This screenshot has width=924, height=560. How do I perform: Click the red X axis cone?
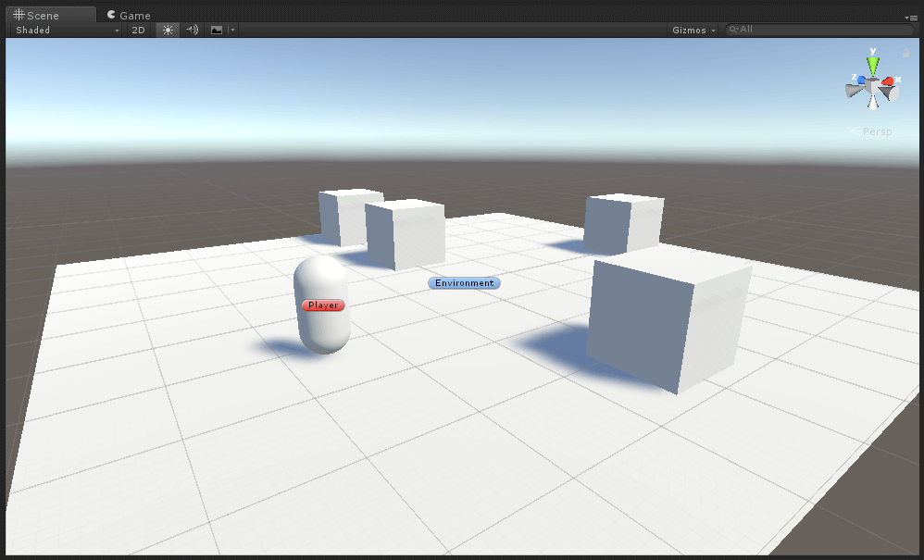pos(890,81)
